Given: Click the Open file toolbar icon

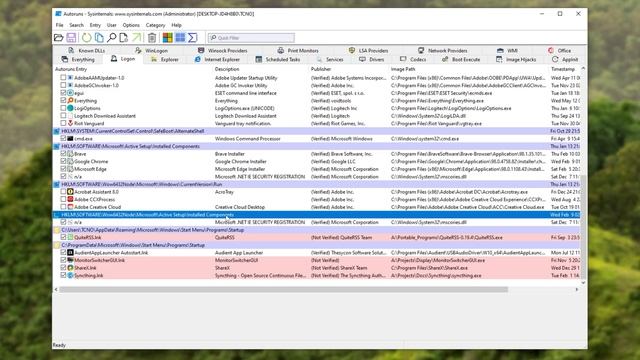Looking at the screenshot, I should 58,38.
